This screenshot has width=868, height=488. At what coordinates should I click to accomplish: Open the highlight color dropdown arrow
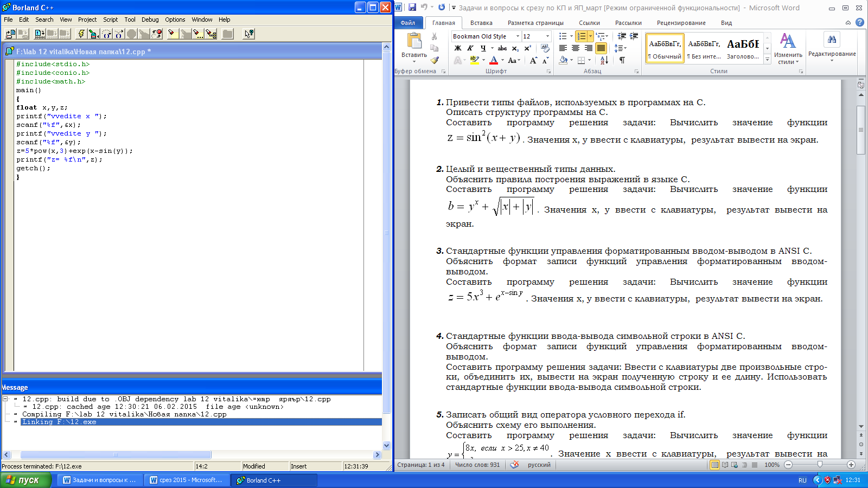click(484, 60)
